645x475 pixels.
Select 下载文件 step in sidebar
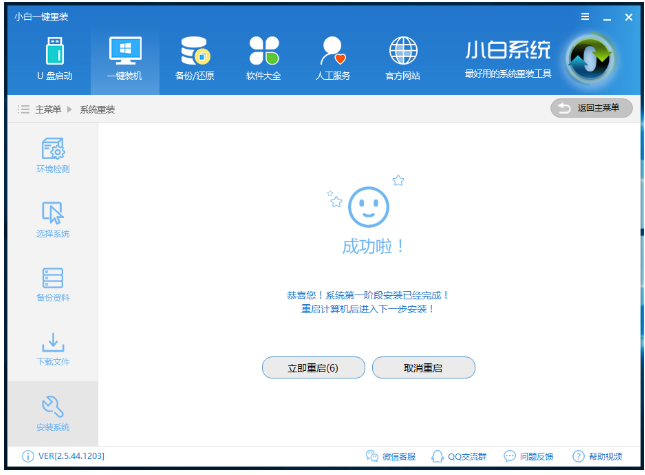53,349
